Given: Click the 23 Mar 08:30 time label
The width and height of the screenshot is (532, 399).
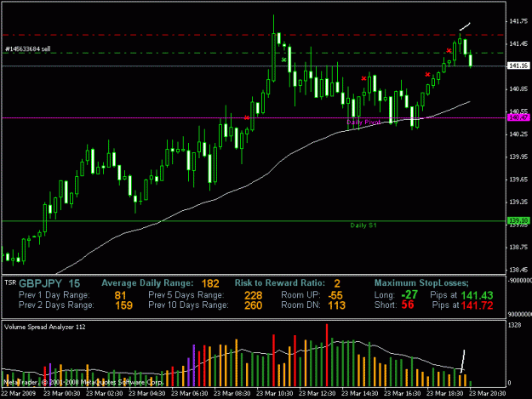Looking at the screenshot, I should click(x=232, y=394).
